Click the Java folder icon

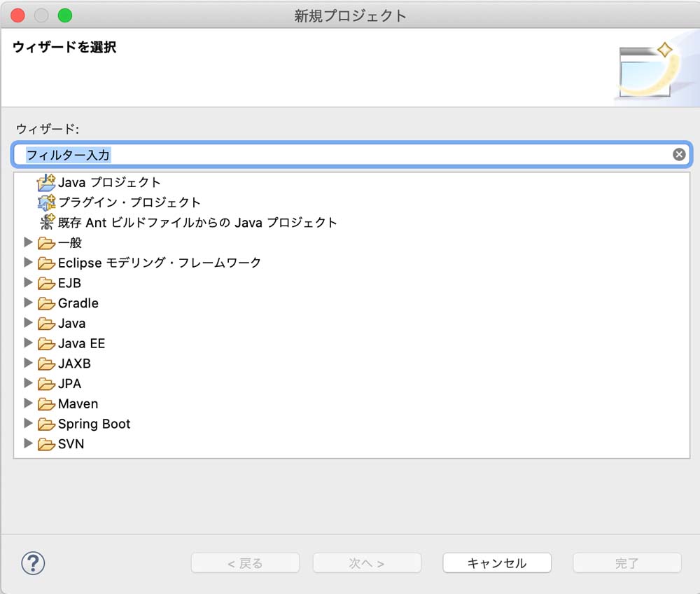pos(46,324)
